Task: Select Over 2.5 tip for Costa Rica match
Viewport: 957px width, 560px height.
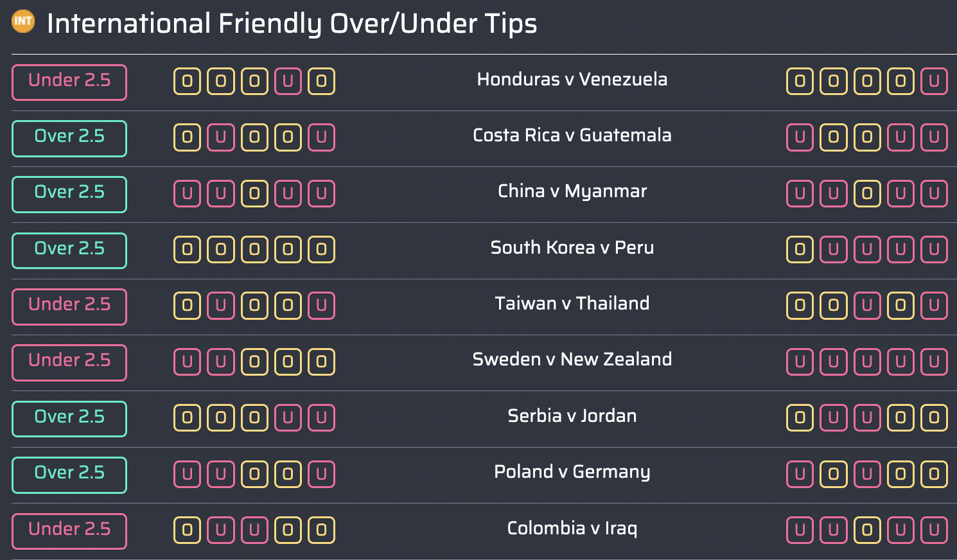Action: (x=69, y=138)
